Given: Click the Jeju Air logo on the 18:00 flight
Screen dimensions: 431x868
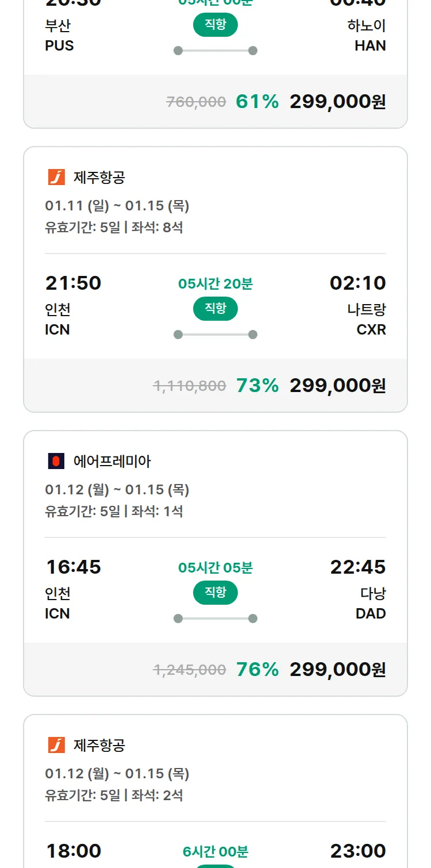Looking at the screenshot, I should pos(56,745).
